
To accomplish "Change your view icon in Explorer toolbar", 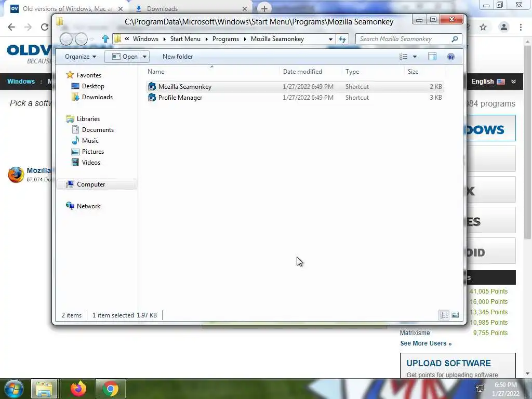I will (403, 57).
